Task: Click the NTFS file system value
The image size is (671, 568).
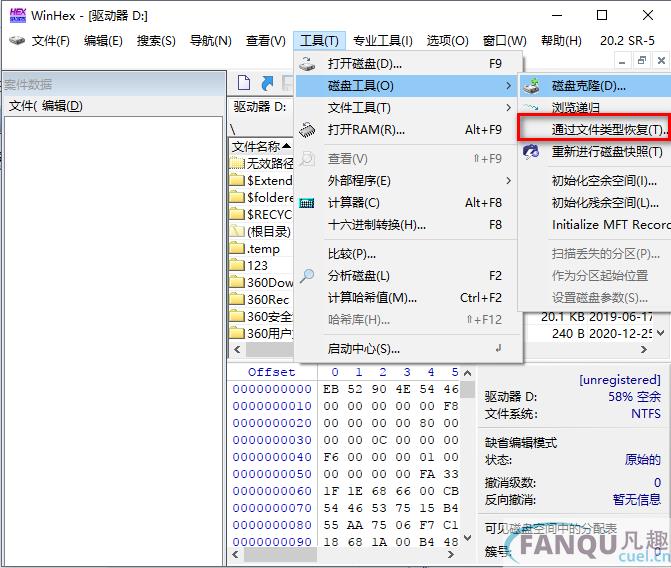Action: tap(646, 414)
